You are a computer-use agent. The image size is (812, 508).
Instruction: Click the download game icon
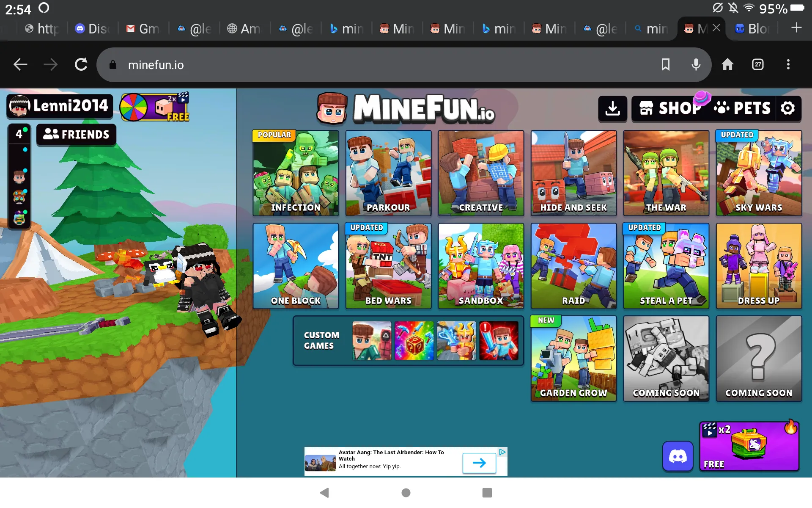(612, 108)
